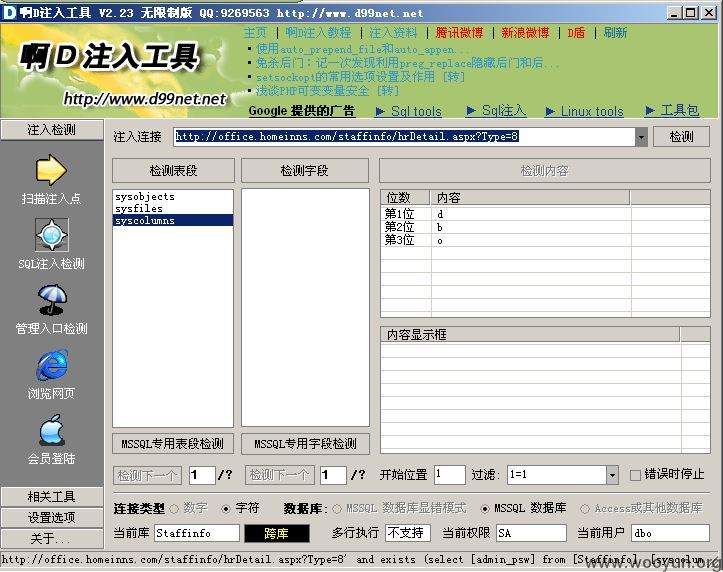
Task: Click the 位数 column header
Action: (405, 198)
